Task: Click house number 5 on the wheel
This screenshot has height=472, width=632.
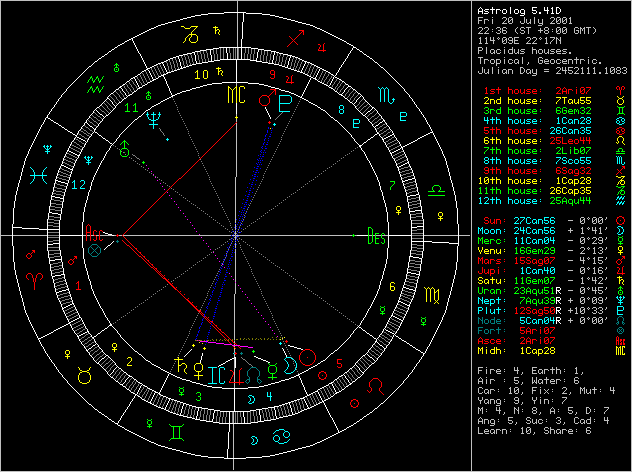Action: (339, 364)
